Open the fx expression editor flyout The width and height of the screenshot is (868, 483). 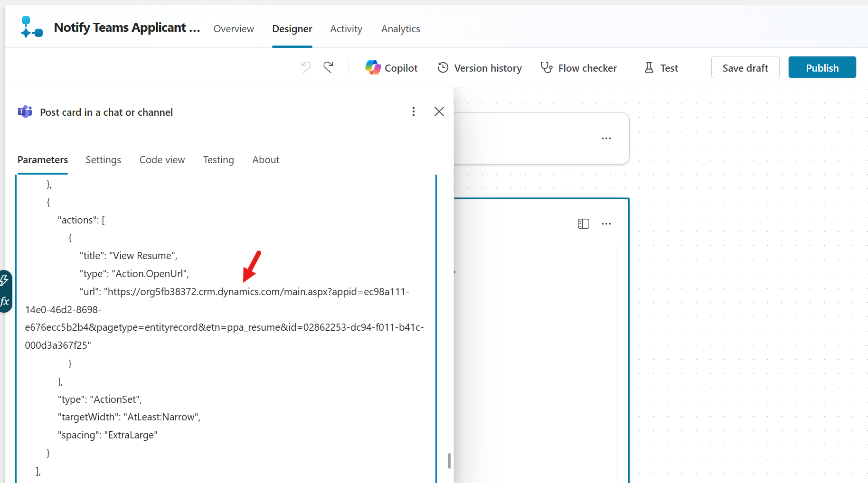point(5,301)
